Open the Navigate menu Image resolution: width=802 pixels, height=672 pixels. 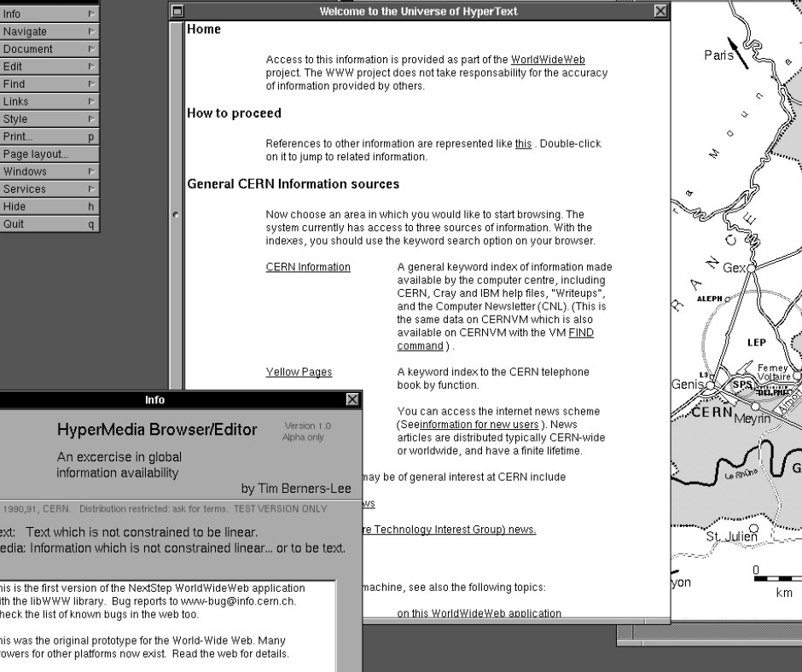tap(49, 32)
